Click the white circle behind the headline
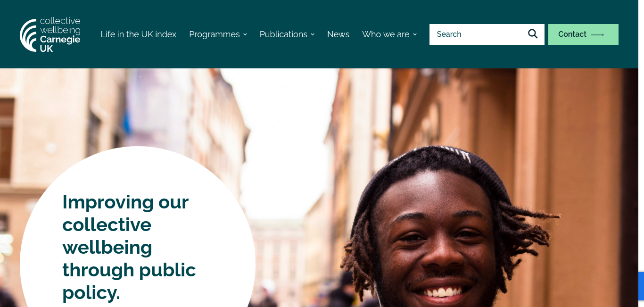This screenshot has width=644, height=307. tap(138, 226)
